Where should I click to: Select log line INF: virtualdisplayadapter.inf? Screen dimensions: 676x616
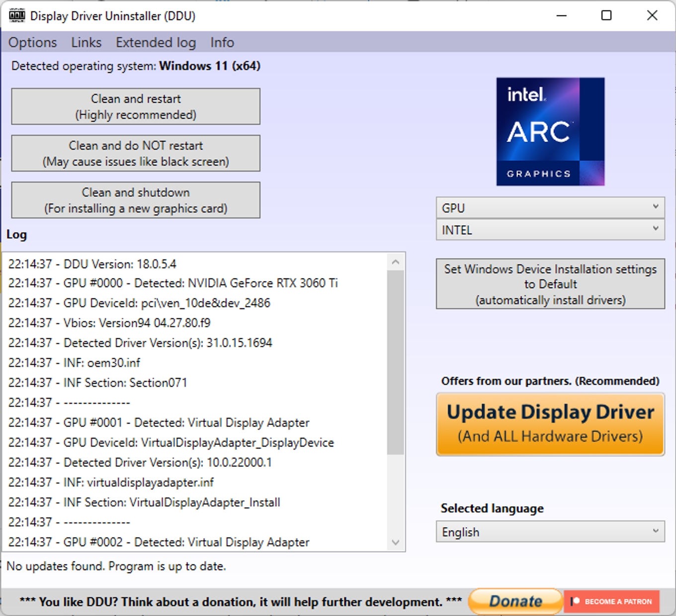coord(111,482)
